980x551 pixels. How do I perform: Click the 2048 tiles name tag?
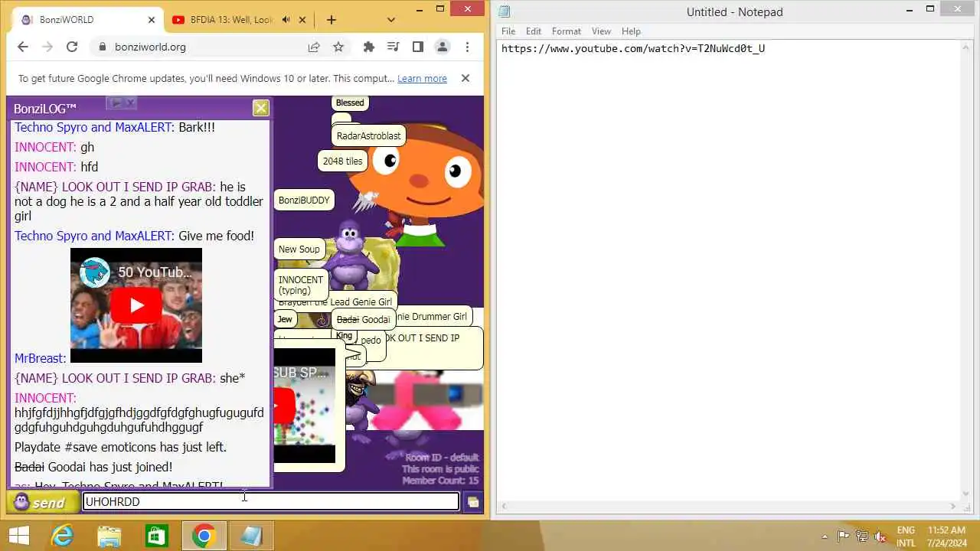click(342, 161)
